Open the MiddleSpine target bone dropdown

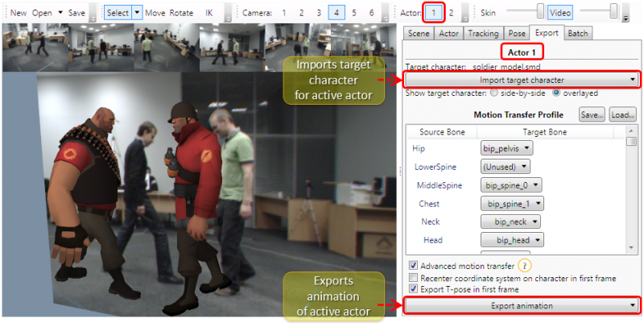click(511, 185)
